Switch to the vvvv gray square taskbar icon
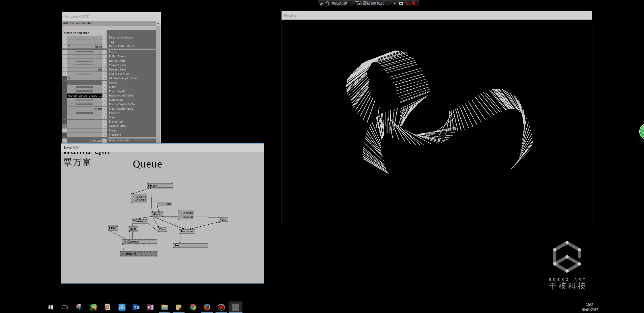This screenshot has height=313, width=644. (235, 307)
